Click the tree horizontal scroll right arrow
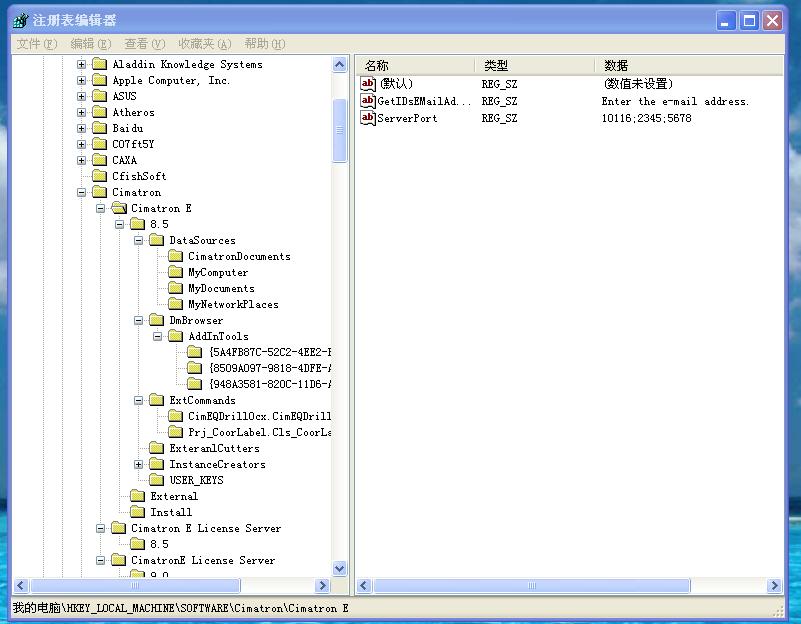 point(323,585)
